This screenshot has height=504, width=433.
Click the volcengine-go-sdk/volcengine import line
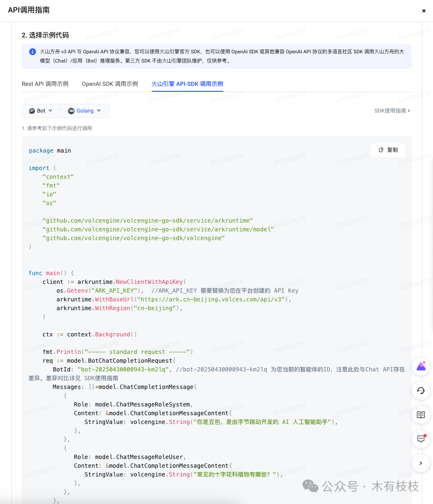(x=133, y=238)
